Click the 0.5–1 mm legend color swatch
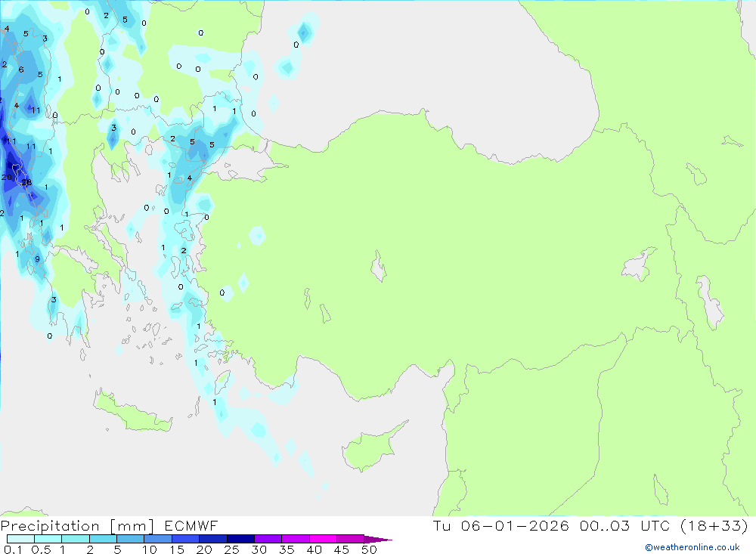The height and width of the screenshot is (554, 756). tap(48, 539)
